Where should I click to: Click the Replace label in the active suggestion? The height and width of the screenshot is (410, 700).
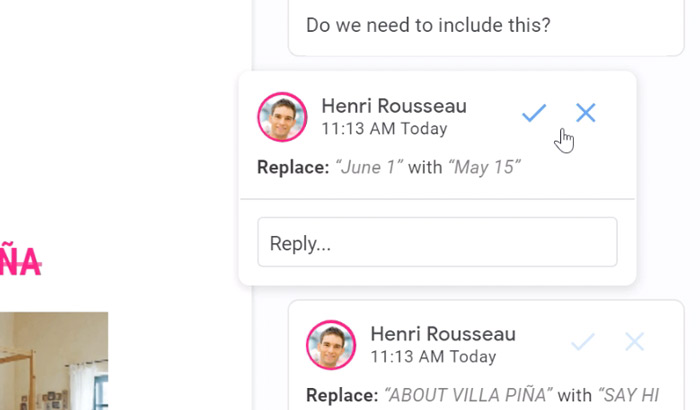[292, 167]
